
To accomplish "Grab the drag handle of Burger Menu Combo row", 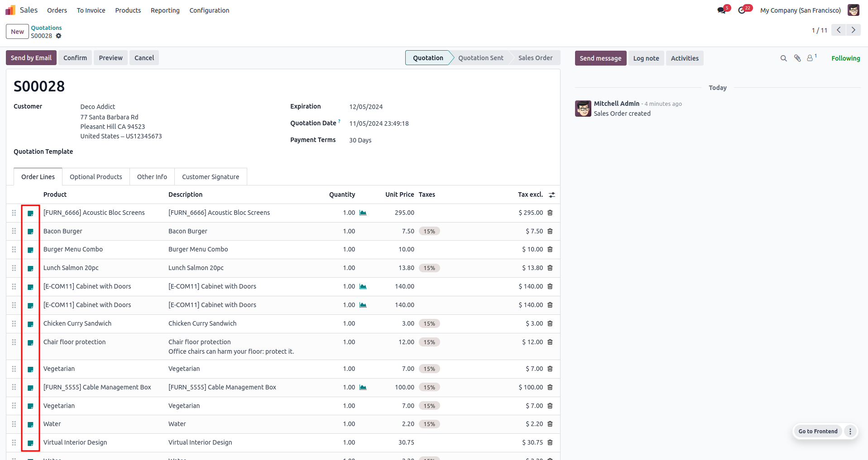I will (14, 250).
